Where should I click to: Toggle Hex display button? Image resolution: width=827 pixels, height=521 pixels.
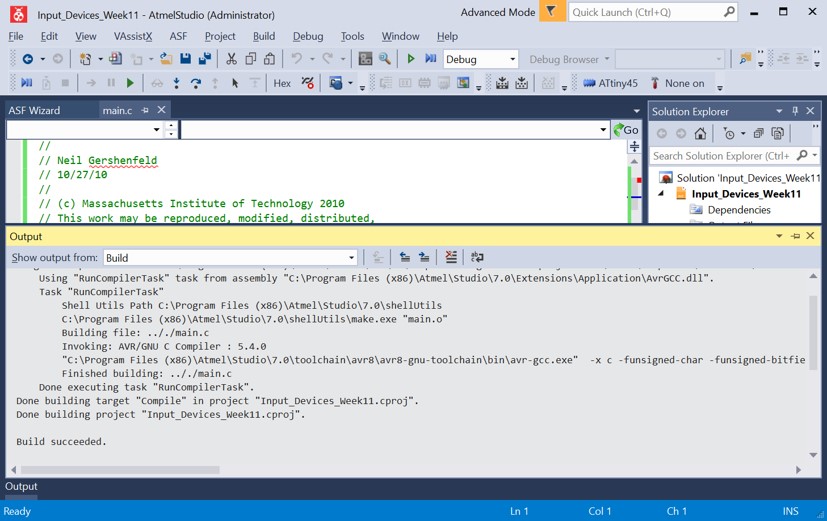tap(282, 83)
